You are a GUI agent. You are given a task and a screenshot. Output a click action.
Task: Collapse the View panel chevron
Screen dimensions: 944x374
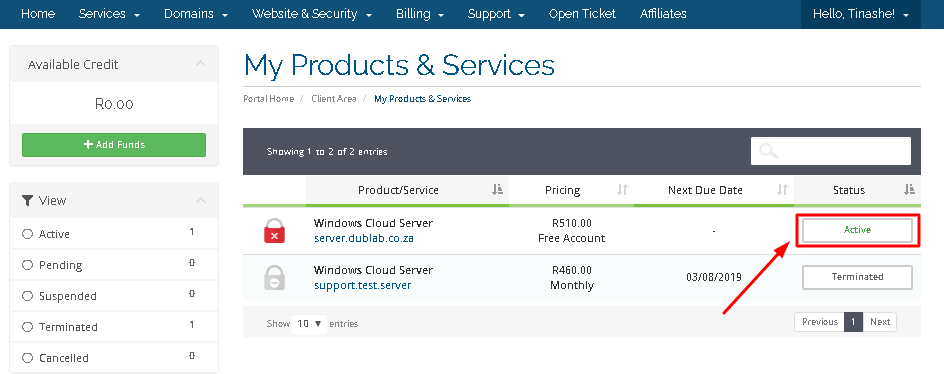point(201,200)
